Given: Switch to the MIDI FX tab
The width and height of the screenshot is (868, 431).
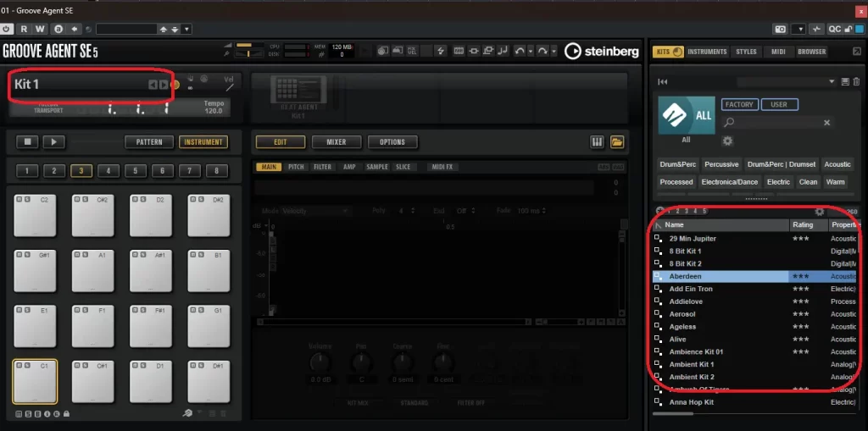Looking at the screenshot, I should point(442,167).
